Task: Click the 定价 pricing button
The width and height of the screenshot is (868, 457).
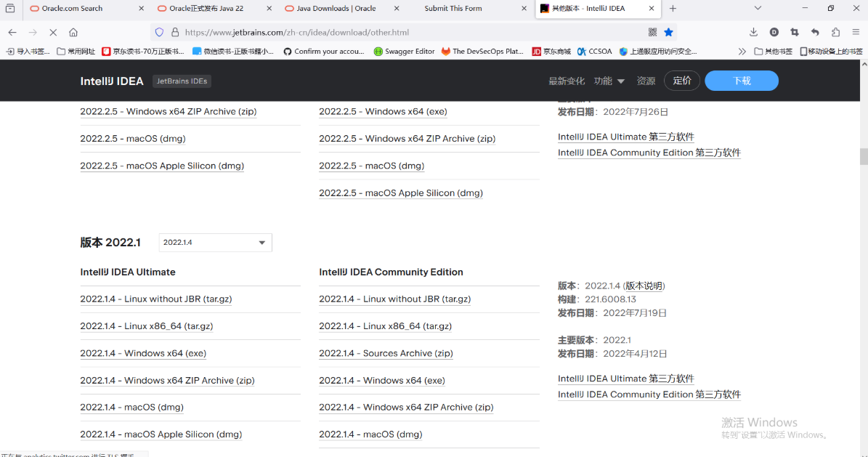Action: [682, 81]
